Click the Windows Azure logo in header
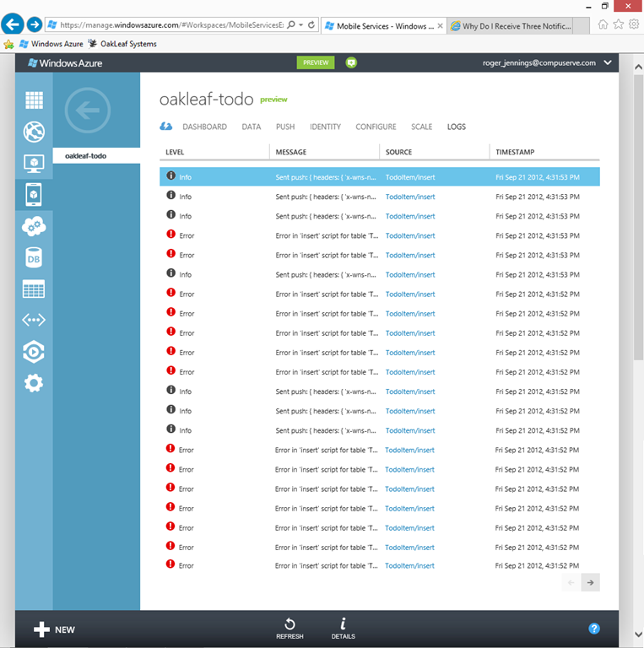This screenshot has width=644, height=648. (65, 63)
